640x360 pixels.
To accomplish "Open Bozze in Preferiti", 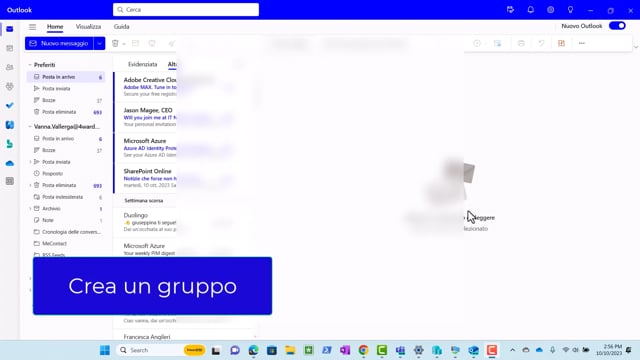I will (66, 100).
